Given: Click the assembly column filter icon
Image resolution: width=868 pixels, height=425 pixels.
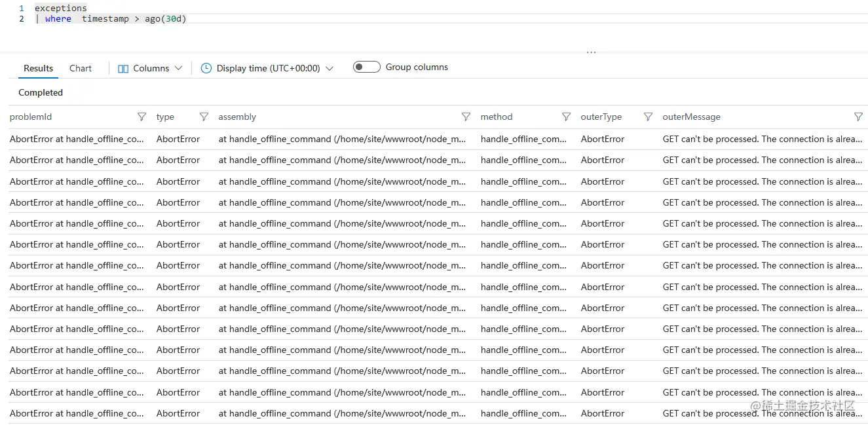Looking at the screenshot, I should [466, 117].
